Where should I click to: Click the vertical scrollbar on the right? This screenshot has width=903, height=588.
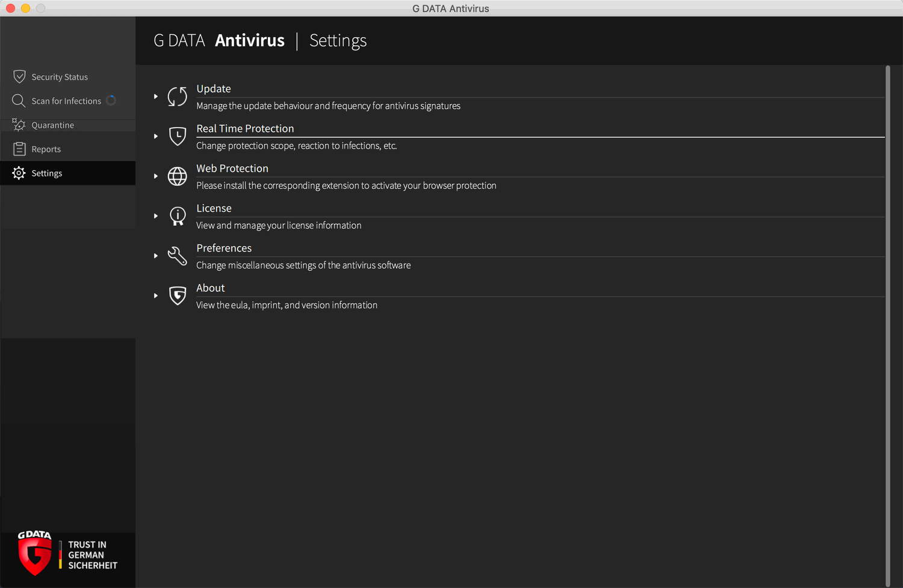pyautogui.click(x=888, y=325)
